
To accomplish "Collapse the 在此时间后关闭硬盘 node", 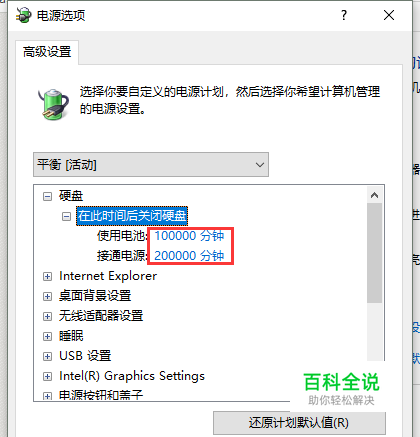I will click(x=66, y=216).
